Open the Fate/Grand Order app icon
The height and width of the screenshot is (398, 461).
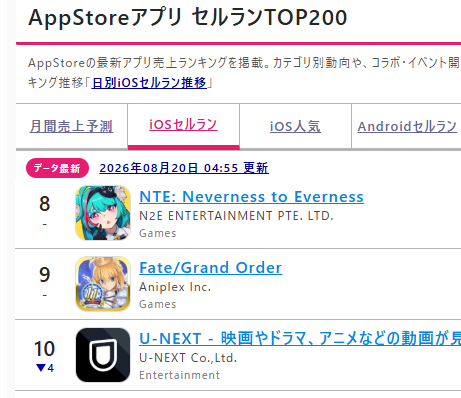click(x=103, y=284)
